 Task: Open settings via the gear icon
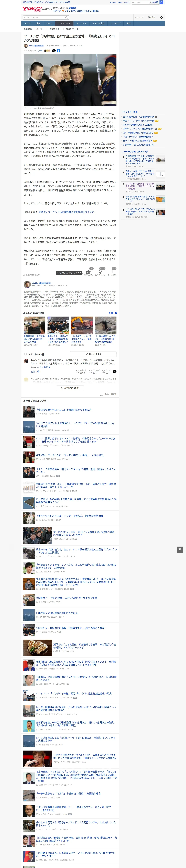point(161,18)
